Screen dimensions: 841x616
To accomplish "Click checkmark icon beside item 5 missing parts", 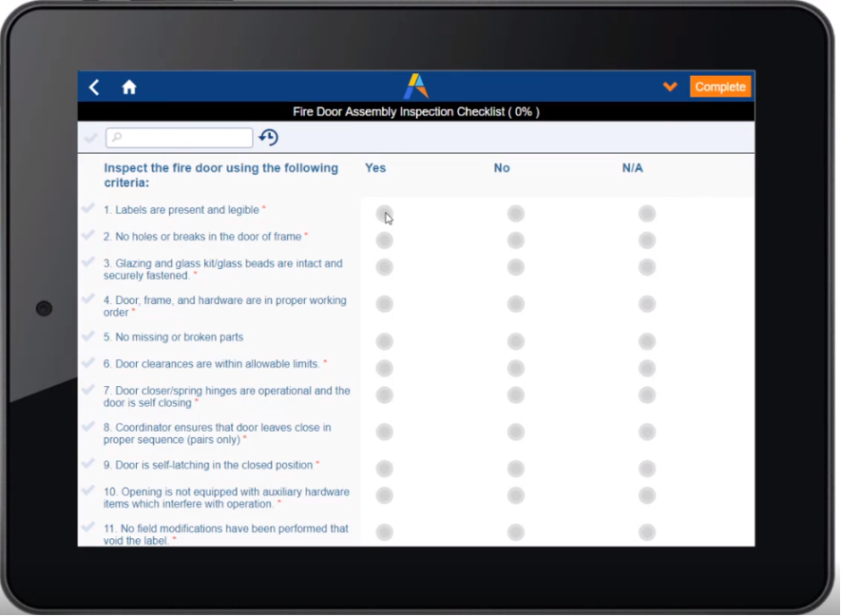I will pos(88,336).
